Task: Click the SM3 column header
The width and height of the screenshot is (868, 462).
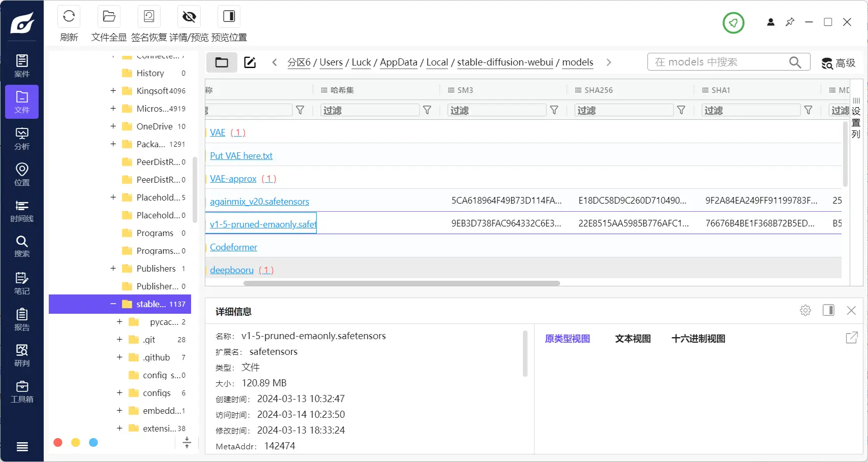Action: click(465, 90)
